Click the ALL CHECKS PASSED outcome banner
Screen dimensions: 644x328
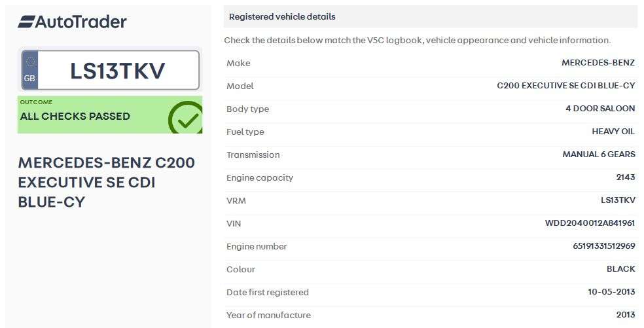pos(75,116)
